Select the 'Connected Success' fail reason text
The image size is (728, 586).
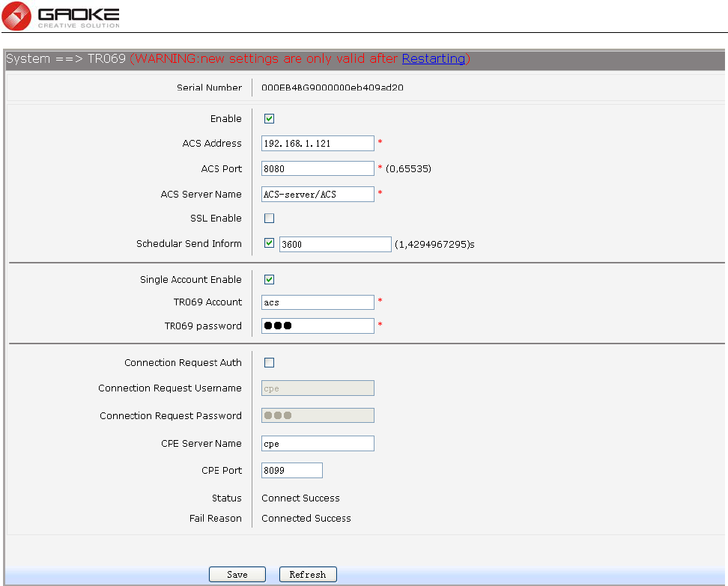point(306,518)
